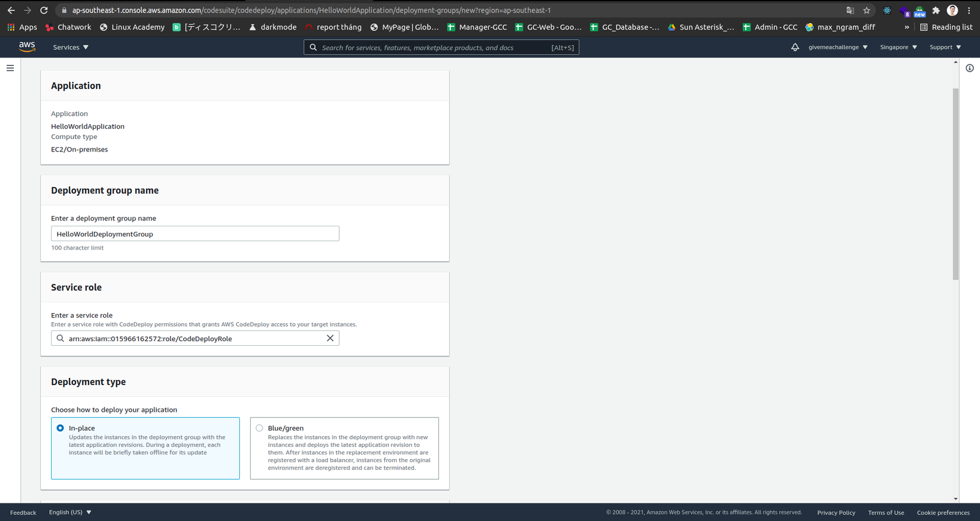This screenshot has height=521, width=980.
Task: Open the MyPage | Glob... bookmark
Action: coord(404,27)
